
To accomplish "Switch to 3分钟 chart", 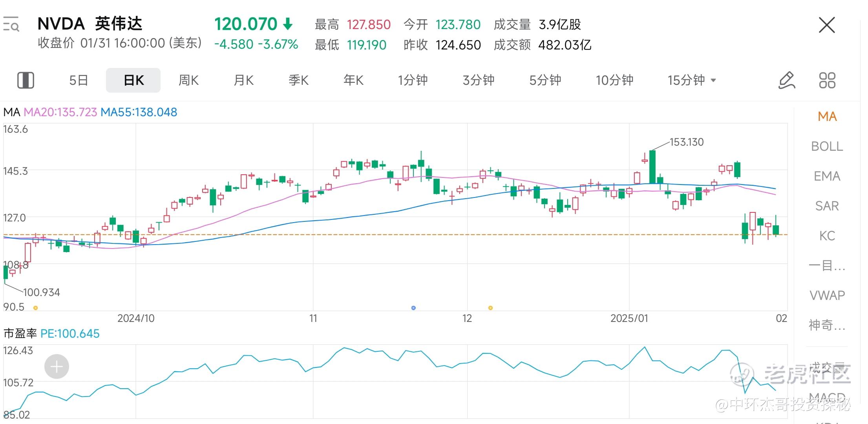I will [479, 80].
